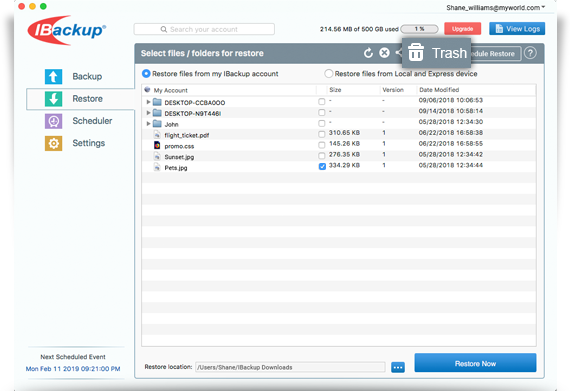Click the 334.29 KB size value
The width and height of the screenshot is (570, 391).
point(344,165)
